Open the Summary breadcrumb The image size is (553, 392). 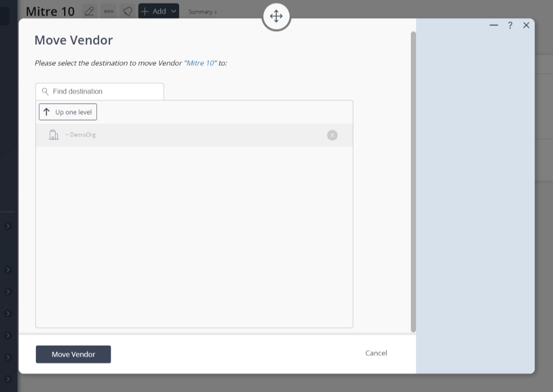click(x=202, y=12)
